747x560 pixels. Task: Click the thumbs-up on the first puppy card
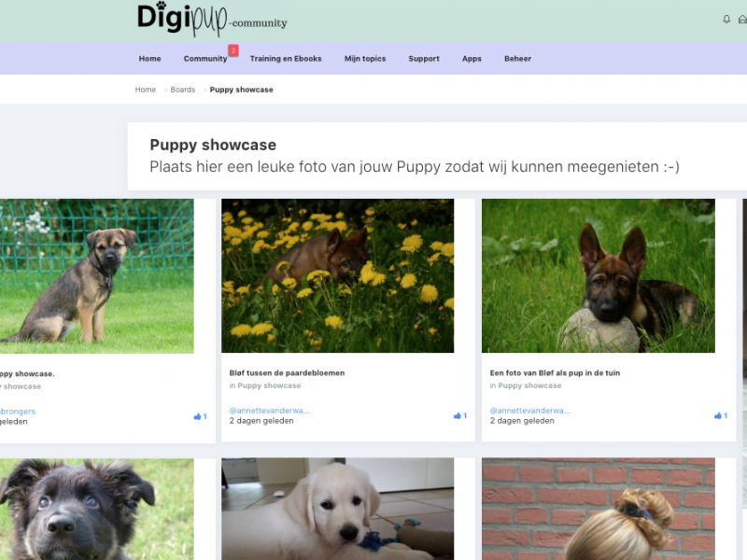tap(198, 416)
